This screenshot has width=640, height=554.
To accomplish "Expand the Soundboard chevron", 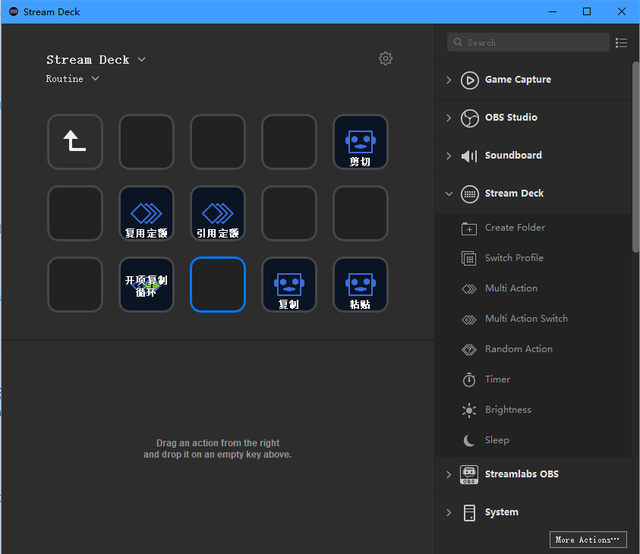I will (449, 156).
